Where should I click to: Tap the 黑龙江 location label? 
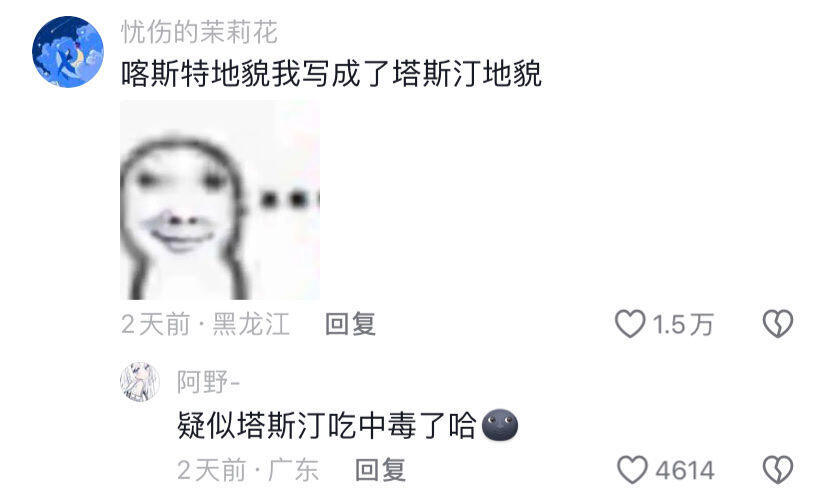[251, 324]
